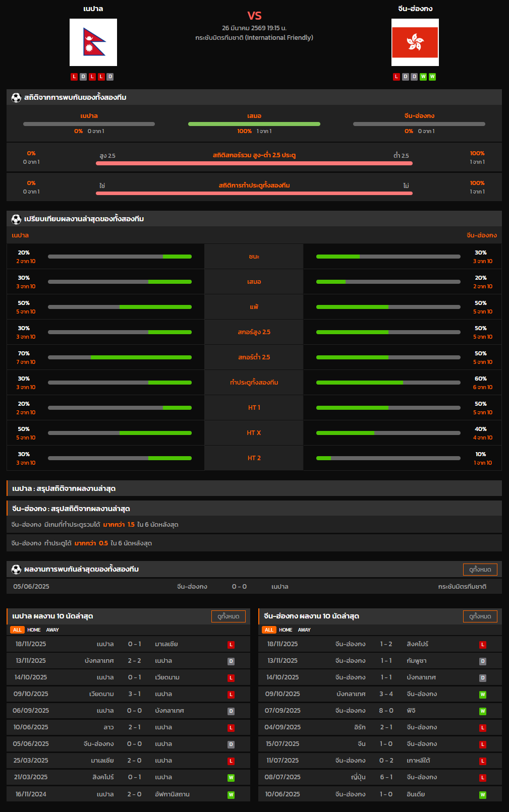Click ดูทั้งหมด button in Nepal's last 10 matches
Viewport: 509px width, 812px height.
228,616
